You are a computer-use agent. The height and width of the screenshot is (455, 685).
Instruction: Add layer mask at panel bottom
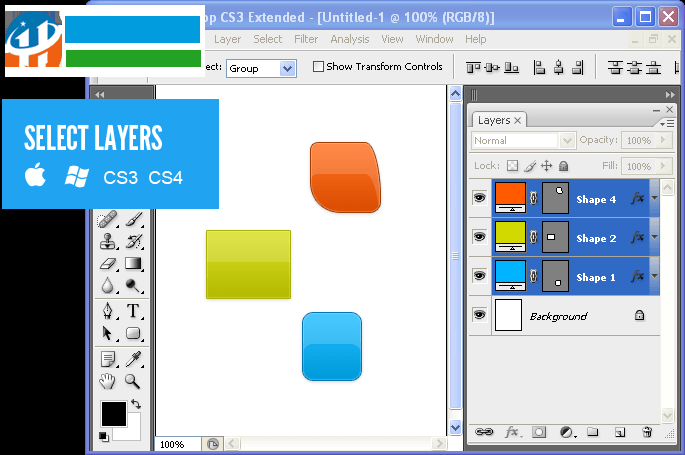[539, 432]
